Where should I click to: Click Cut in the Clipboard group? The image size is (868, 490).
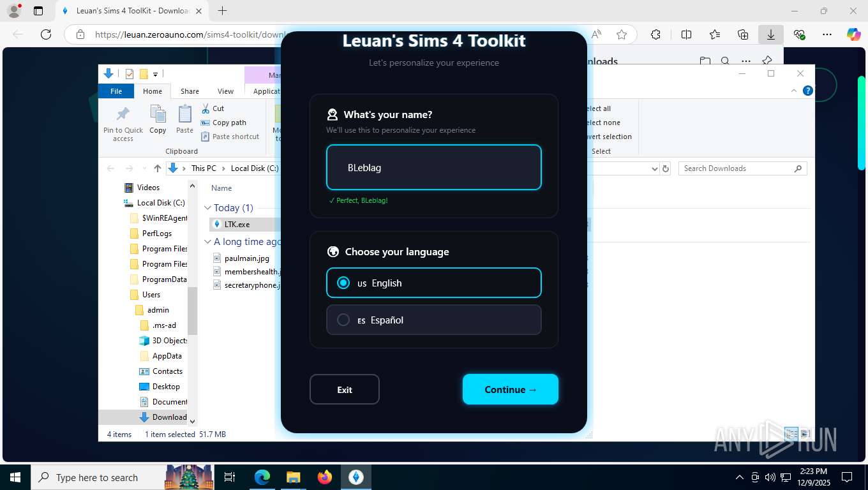point(213,108)
